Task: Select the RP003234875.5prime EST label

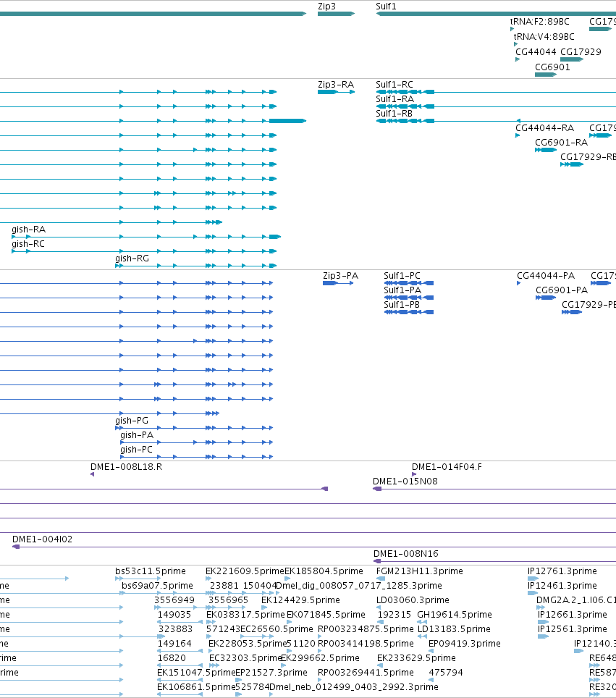Action: [366, 629]
